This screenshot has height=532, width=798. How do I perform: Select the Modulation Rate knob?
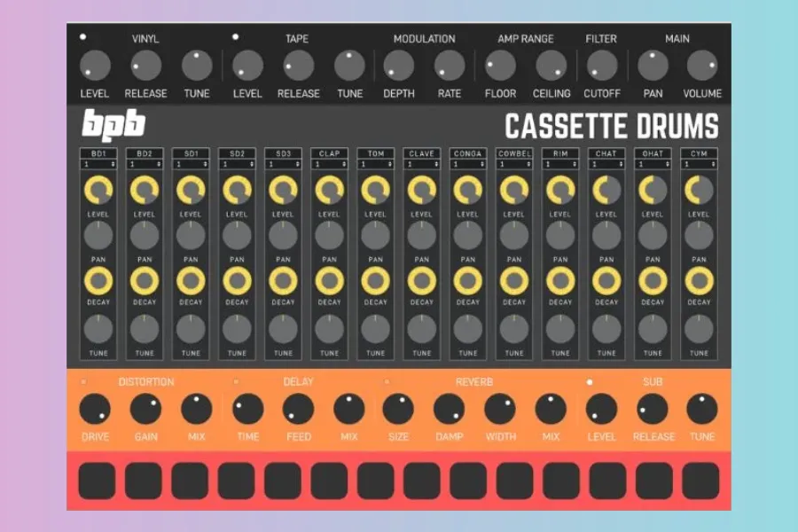click(x=450, y=65)
